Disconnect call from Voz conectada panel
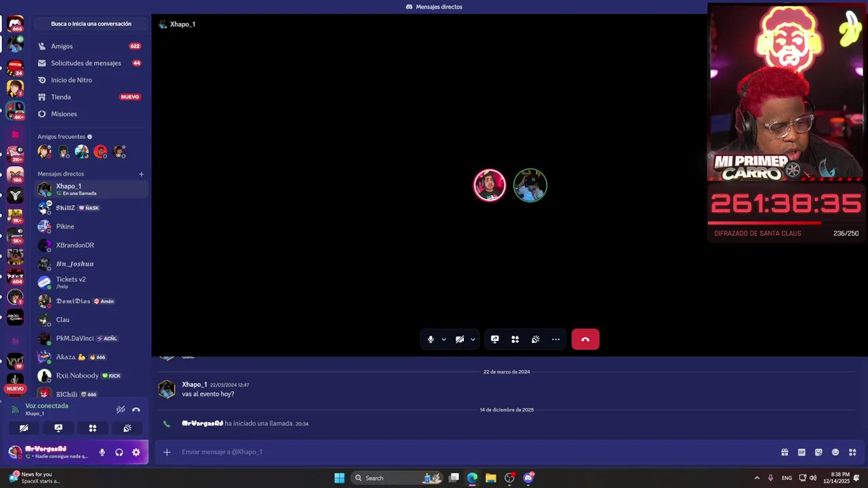Image resolution: width=868 pixels, height=488 pixels. coord(136,409)
